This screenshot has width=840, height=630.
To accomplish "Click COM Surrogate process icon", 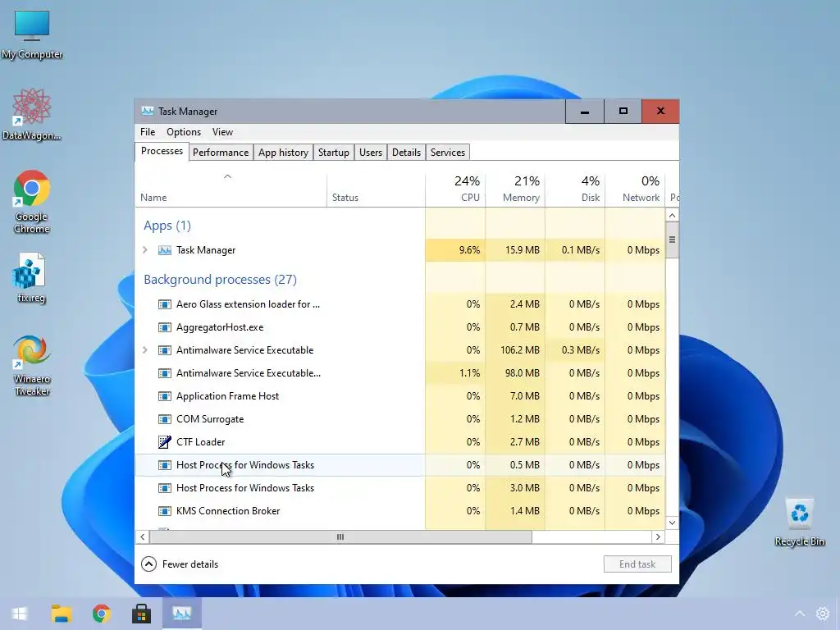I will [164, 419].
